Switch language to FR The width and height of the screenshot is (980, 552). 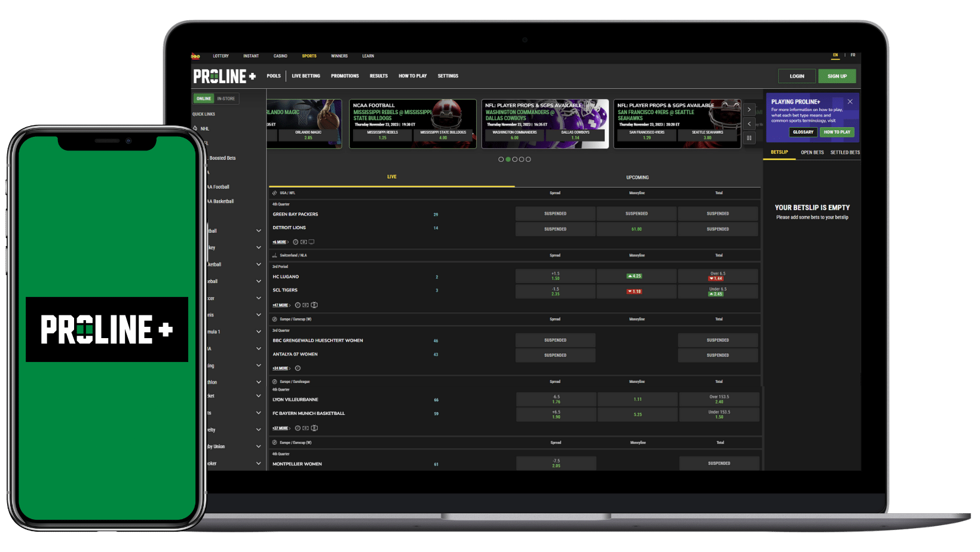(x=853, y=56)
